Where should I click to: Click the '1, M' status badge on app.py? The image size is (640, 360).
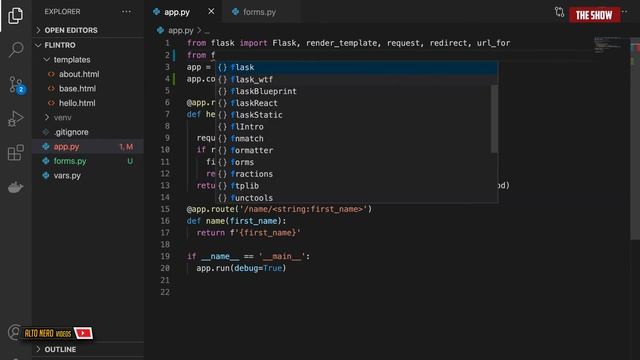pyautogui.click(x=126, y=147)
